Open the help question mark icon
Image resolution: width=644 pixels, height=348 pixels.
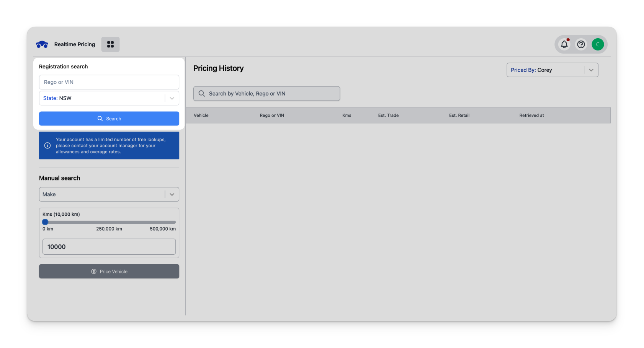coord(581,44)
